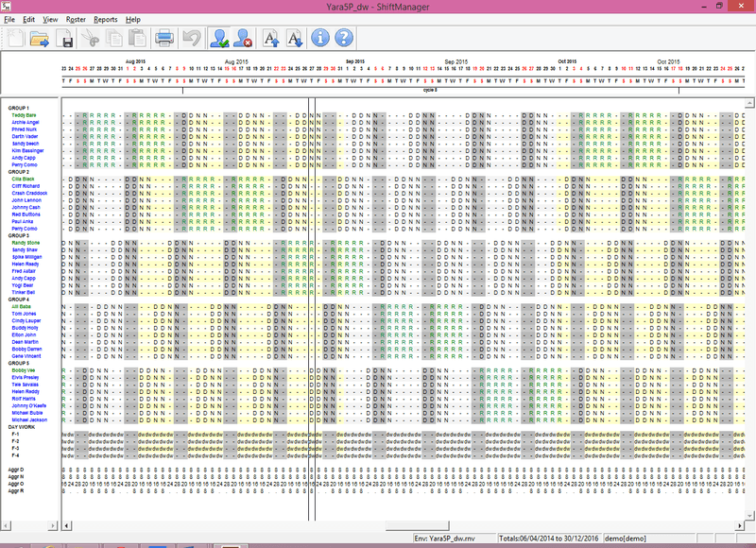This screenshot has width=756, height=548.
Task: Click the Totals date range status field
Action: (x=550, y=539)
